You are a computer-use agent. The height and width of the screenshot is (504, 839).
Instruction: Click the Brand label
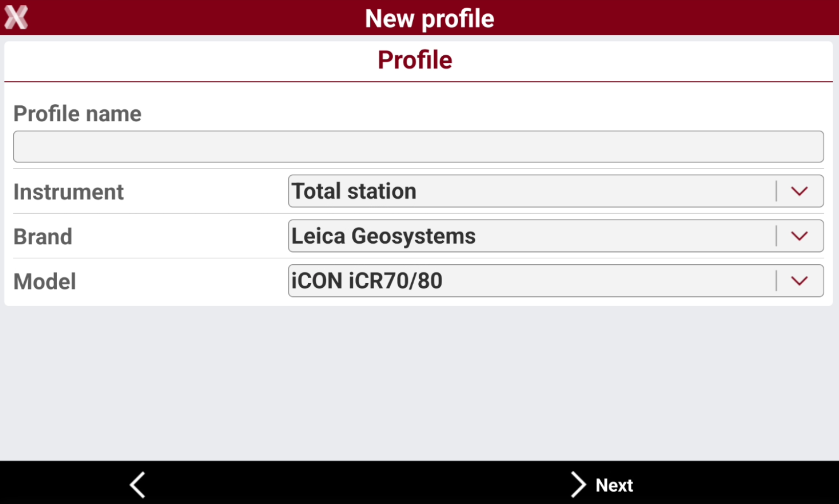[42, 237]
